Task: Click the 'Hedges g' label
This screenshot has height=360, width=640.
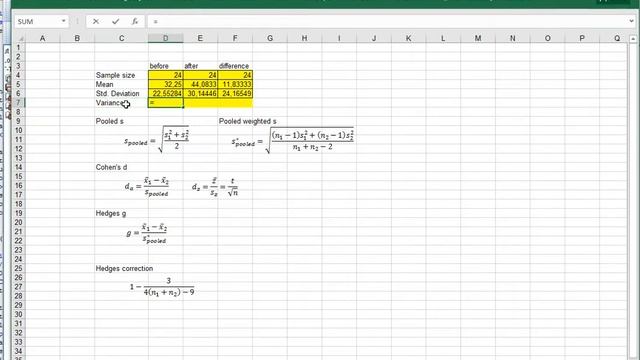Action: [111, 213]
